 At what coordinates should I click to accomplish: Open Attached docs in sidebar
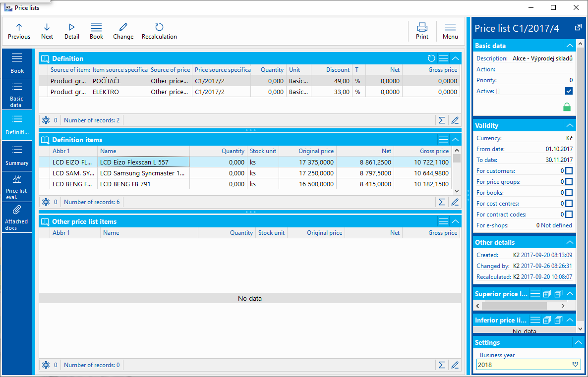click(17, 217)
